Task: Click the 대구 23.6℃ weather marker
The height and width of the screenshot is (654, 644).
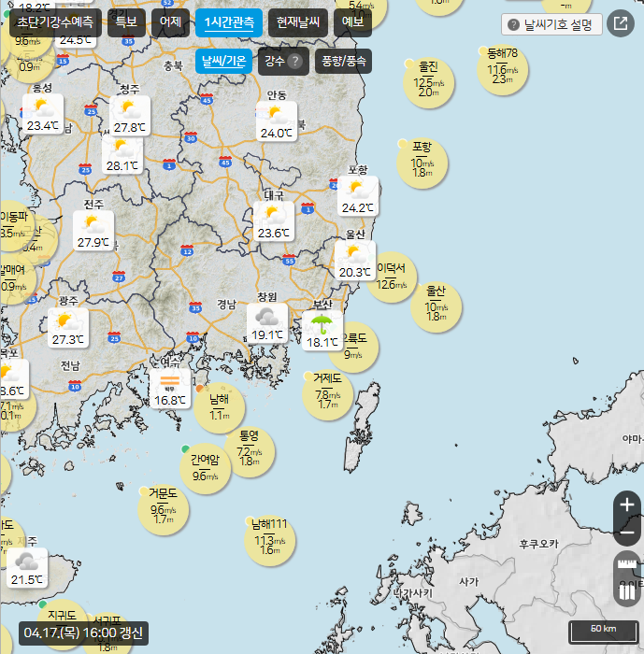Action: click(x=273, y=221)
